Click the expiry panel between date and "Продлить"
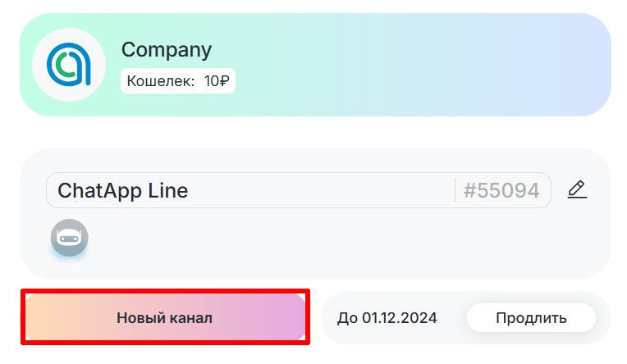Viewport: 627px width, 364px height. 452,318
